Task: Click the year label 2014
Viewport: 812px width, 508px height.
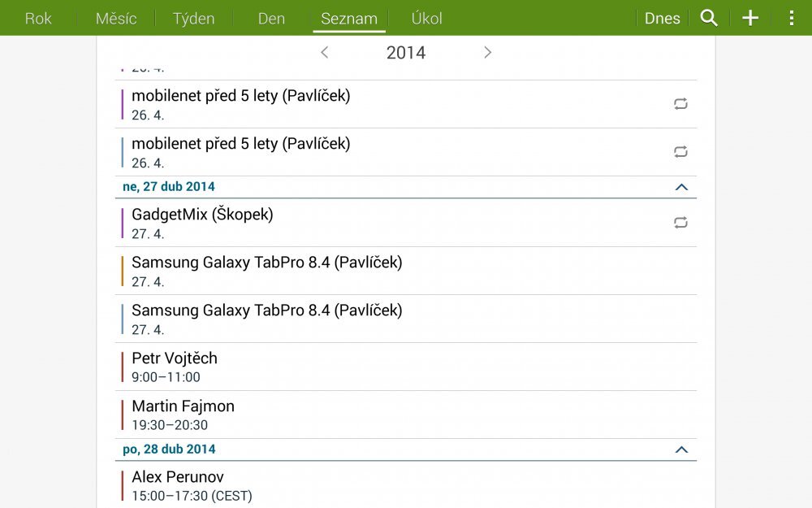Action: pos(405,52)
